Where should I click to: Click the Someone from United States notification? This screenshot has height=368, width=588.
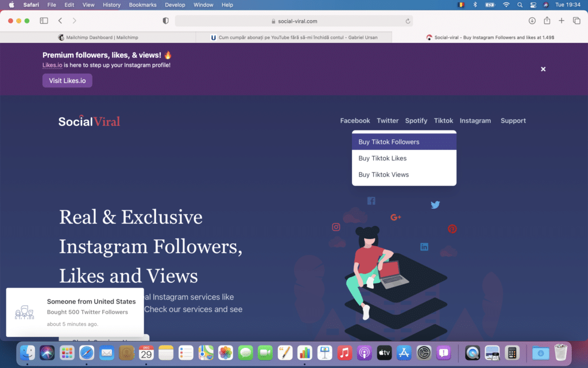[75, 312]
